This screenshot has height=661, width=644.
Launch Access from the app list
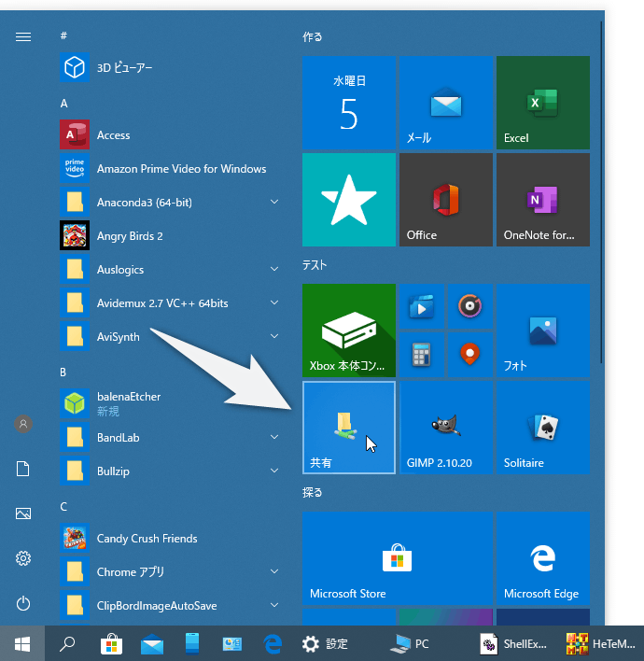coord(169,134)
